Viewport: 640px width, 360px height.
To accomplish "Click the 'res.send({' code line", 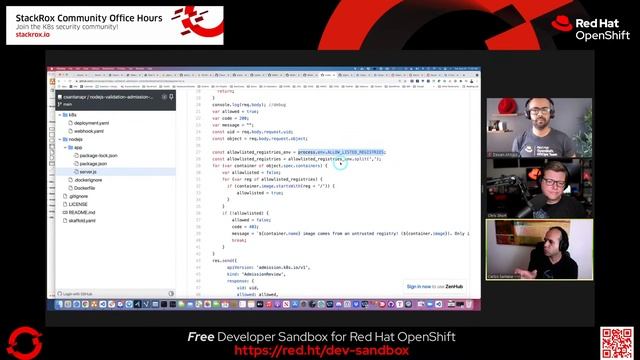I will pos(224,260).
